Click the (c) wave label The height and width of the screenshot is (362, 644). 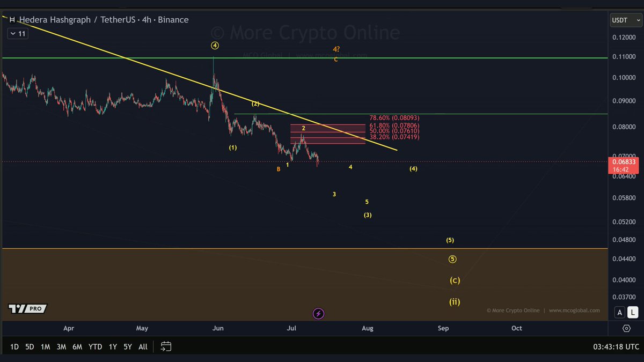point(455,280)
